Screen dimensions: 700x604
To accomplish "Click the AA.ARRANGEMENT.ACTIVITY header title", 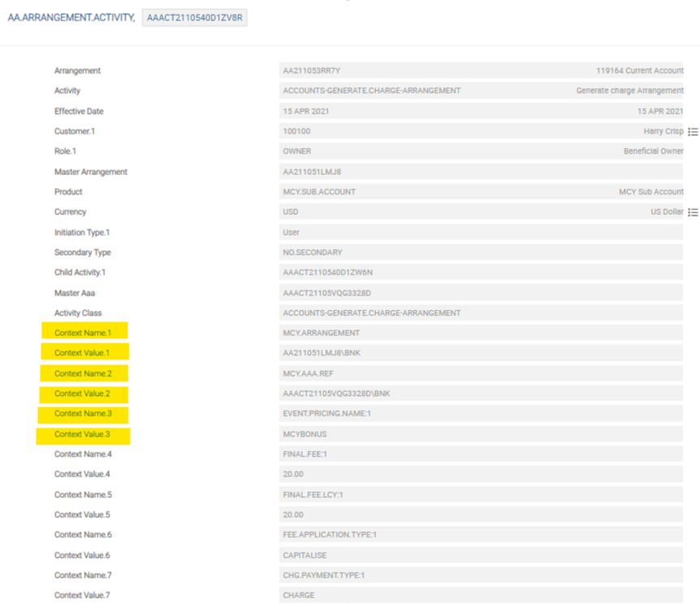I will pos(70,18).
